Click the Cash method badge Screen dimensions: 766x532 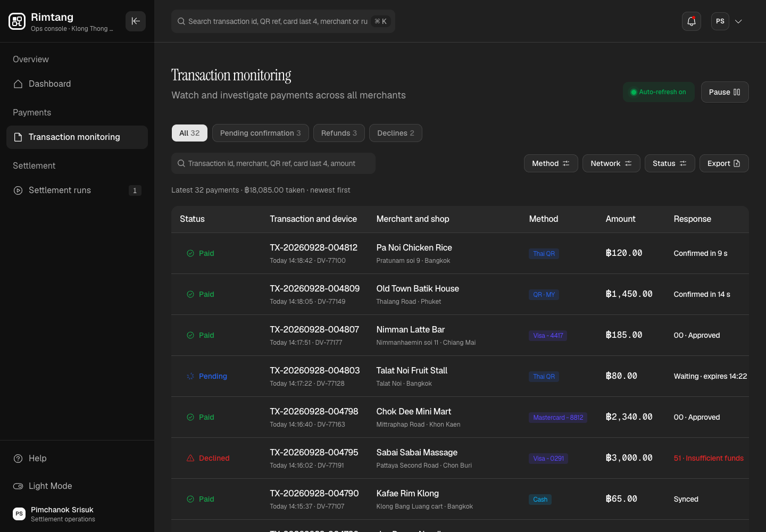(540, 500)
